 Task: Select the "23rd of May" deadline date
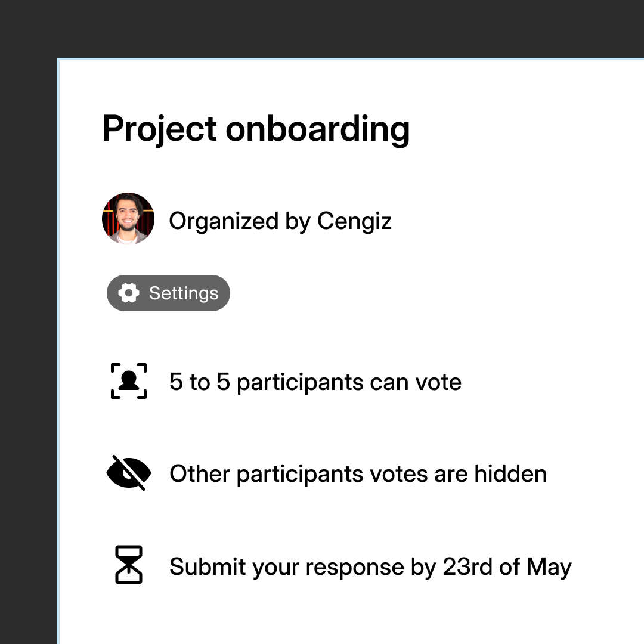tap(507, 566)
